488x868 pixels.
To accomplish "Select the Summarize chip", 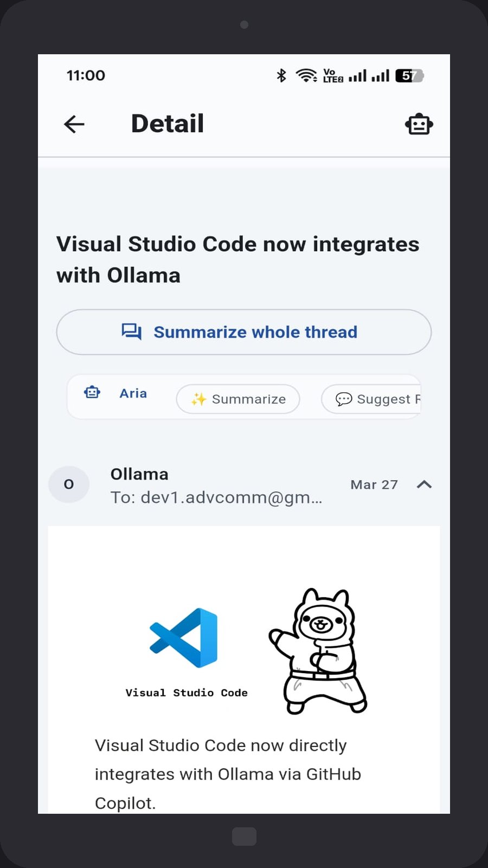I will coord(238,399).
